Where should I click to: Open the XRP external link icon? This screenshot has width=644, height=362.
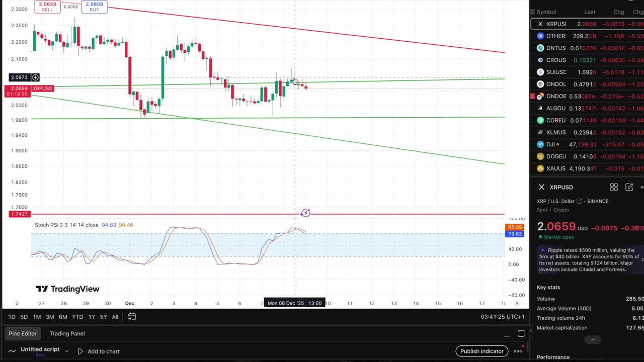tap(579, 201)
